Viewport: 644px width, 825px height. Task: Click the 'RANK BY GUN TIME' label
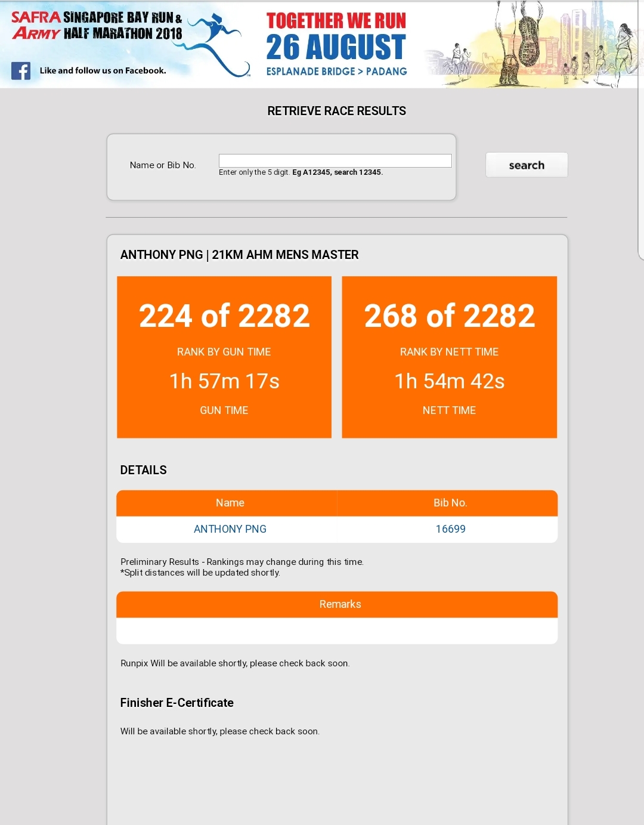point(224,352)
